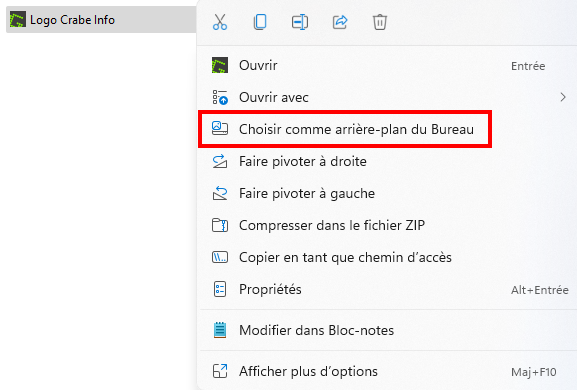The height and width of the screenshot is (390, 577).
Task: Click the Rename icon
Action: (300, 22)
